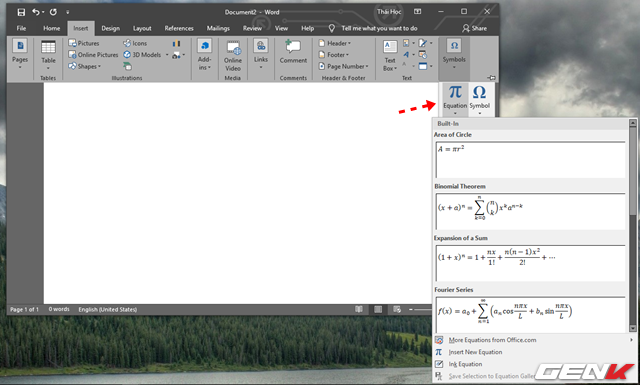Viewport: 640px width, 385px height.
Task: Click the Undo arrow icon
Action: [x=36, y=12]
